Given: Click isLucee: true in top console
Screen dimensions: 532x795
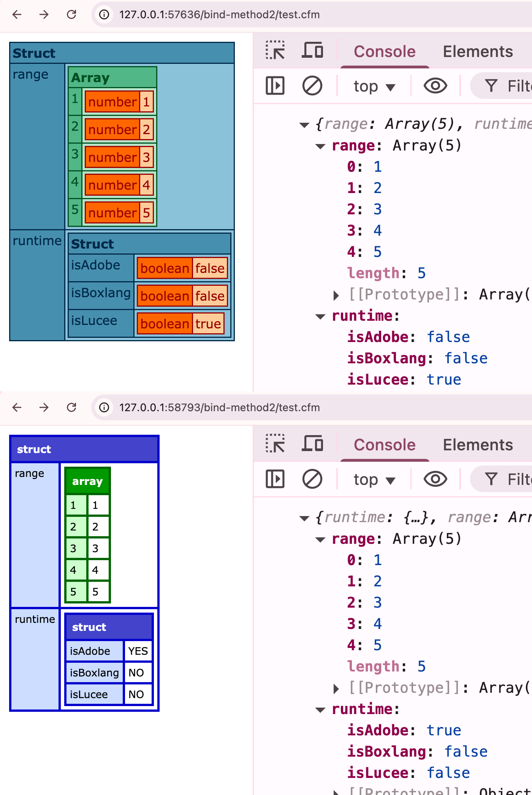Looking at the screenshot, I should click(x=404, y=380).
